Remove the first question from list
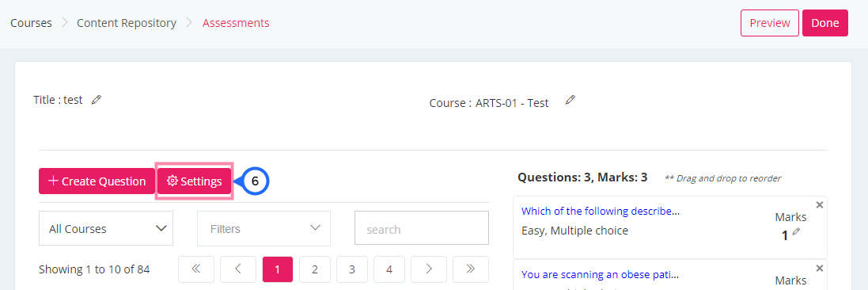The height and width of the screenshot is (290, 868). click(x=820, y=204)
